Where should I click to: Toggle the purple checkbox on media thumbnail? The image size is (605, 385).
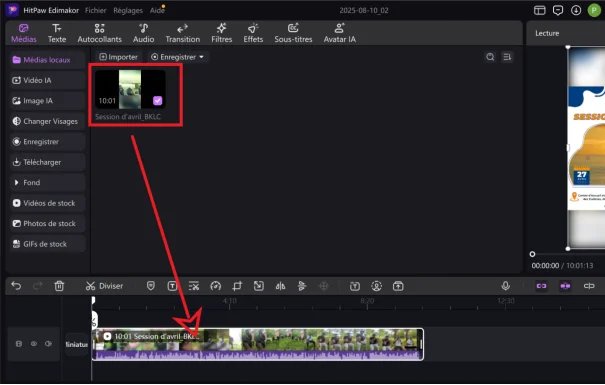[x=157, y=101]
